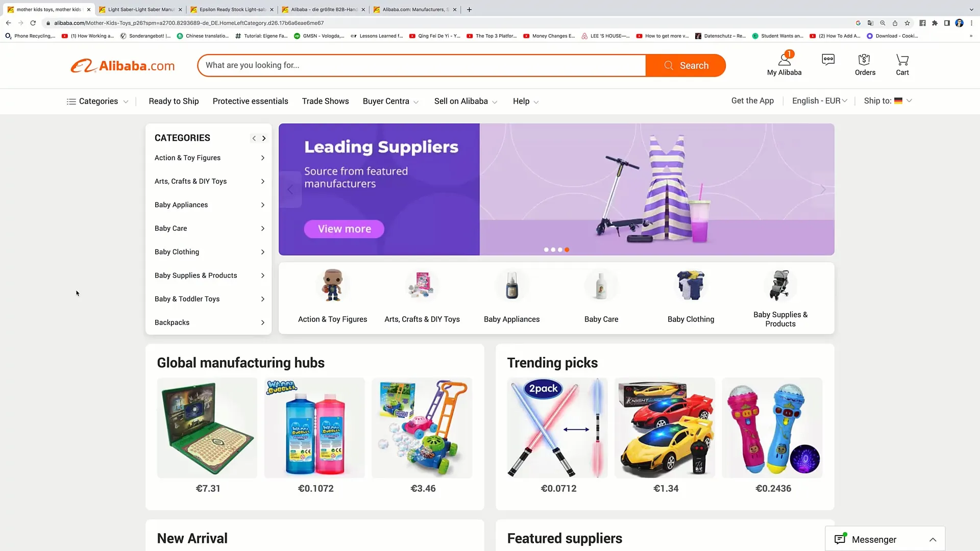980x551 pixels.
Task: Open the English - EUR language dropdown
Action: tap(819, 101)
